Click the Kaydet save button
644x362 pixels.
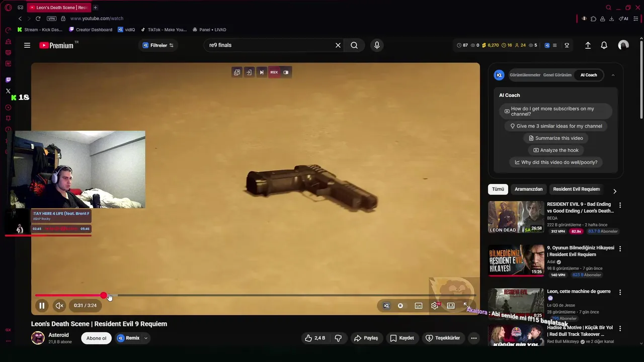coord(402,338)
